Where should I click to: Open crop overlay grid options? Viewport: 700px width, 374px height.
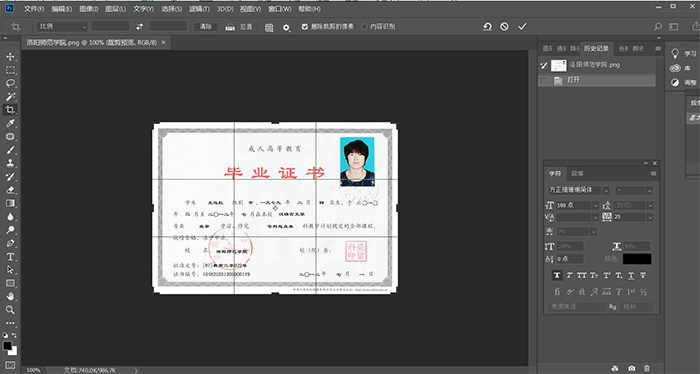(x=269, y=27)
